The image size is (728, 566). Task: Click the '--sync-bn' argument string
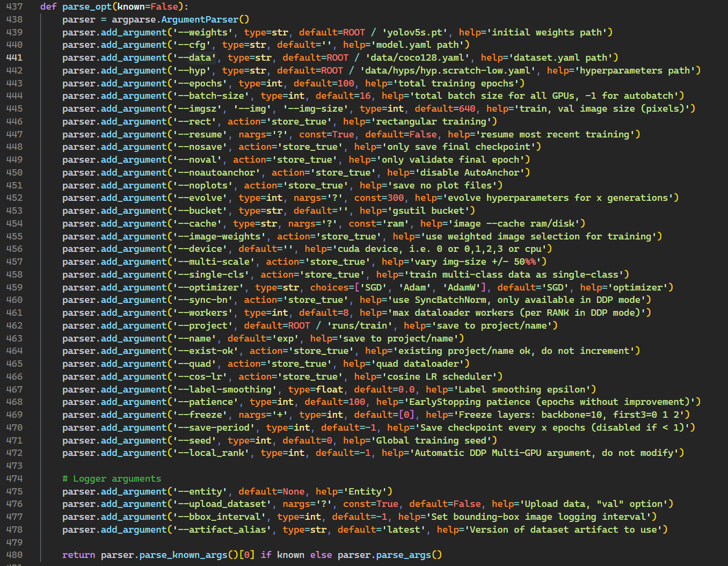click(x=203, y=300)
